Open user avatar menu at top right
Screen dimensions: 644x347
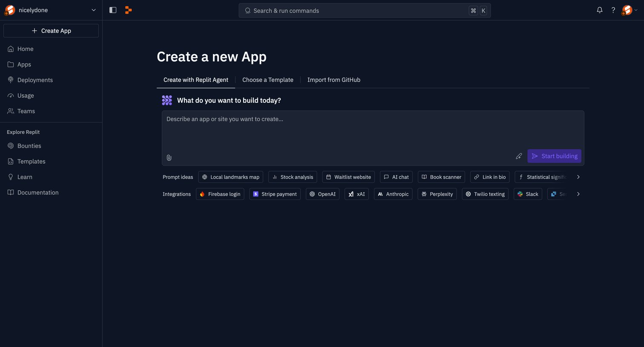[630, 10]
